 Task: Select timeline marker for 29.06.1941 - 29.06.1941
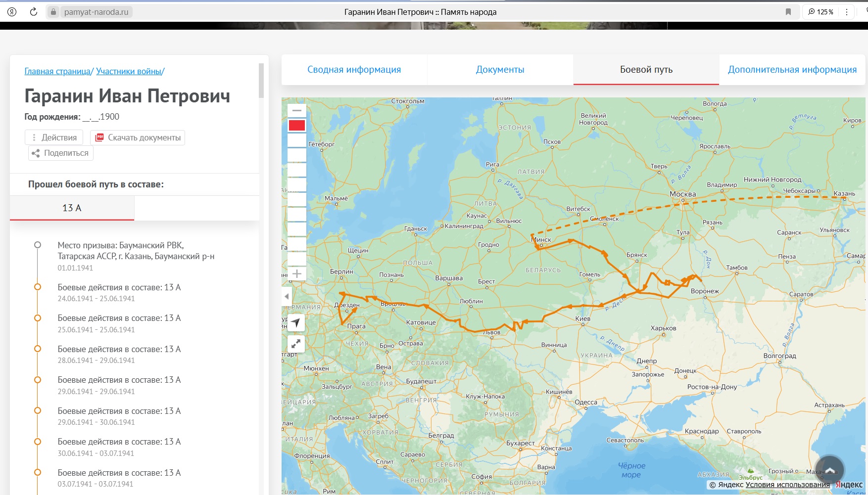[38, 380]
